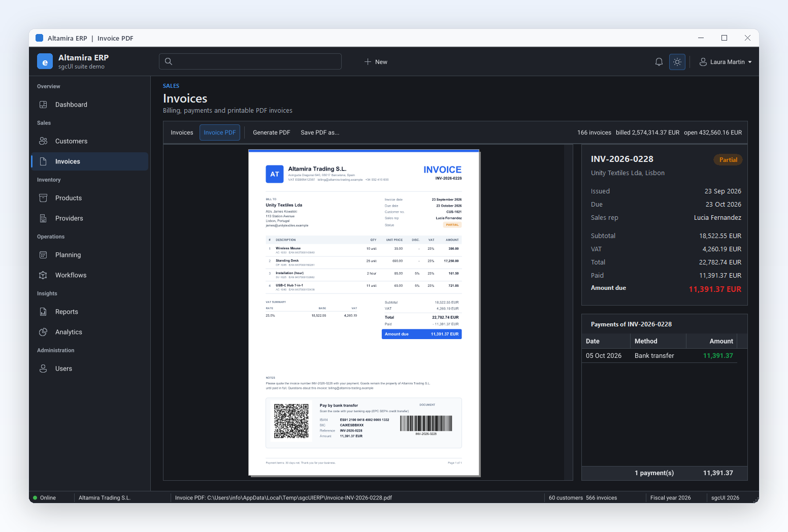Screen dimensions: 788x532
Task: Open the Customers sidebar icon
Action: [x=43, y=141]
